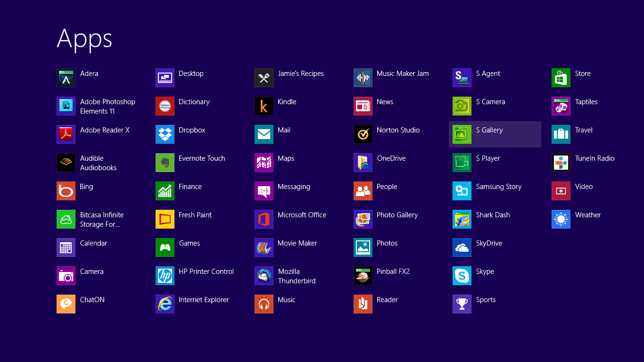The image size is (644, 362).
Task: Open the SkyDrive cloud icon
Action: (462, 247)
